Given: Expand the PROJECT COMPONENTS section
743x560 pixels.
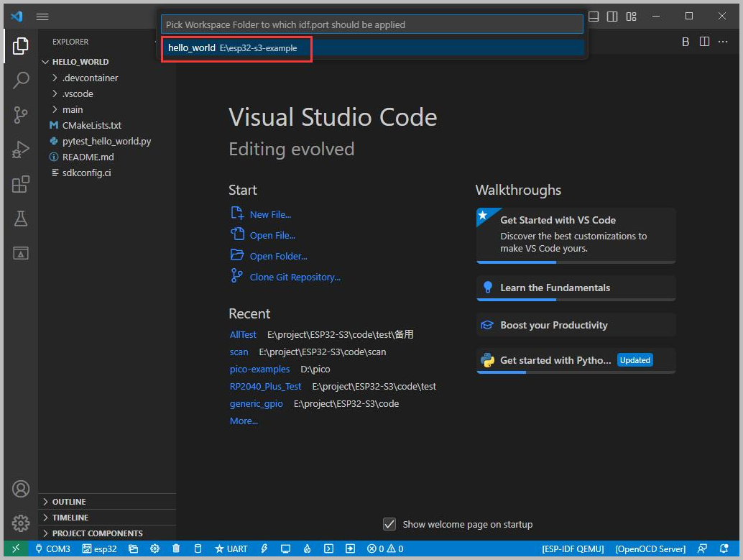Looking at the screenshot, I should coord(97,533).
